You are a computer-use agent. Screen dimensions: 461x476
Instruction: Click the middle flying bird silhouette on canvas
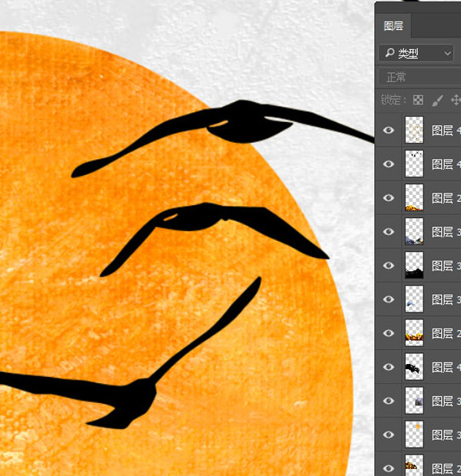pyautogui.click(x=194, y=219)
